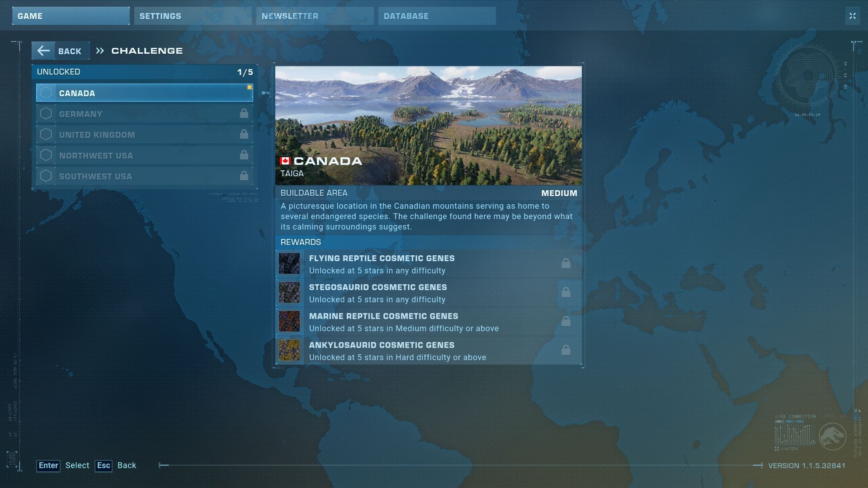Viewport: 868px width, 488px height.
Task: Click the Ankylosaurid Cosmetic Genes lock icon
Action: tap(566, 350)
